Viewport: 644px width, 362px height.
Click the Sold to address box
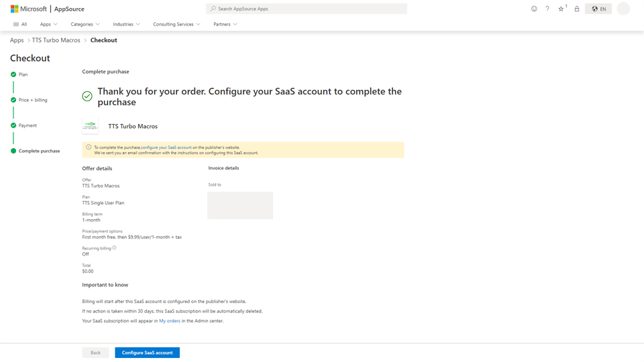click(x=240, y=205)
